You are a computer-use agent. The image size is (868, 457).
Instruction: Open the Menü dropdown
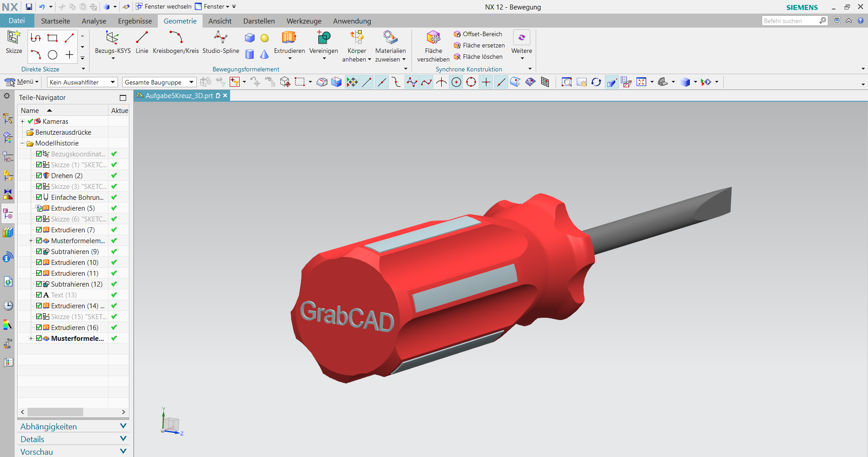pyautogui.click(x=22, y=82)
